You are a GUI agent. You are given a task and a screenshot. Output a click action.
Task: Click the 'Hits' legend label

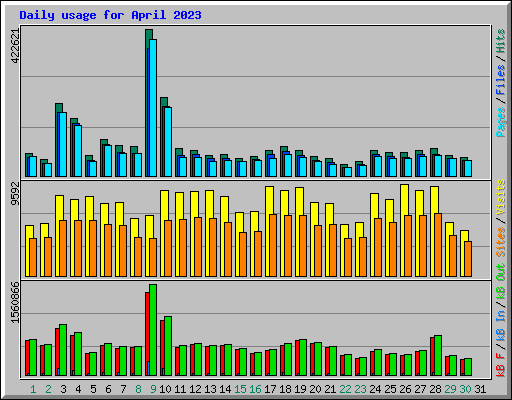pos(500,41)
